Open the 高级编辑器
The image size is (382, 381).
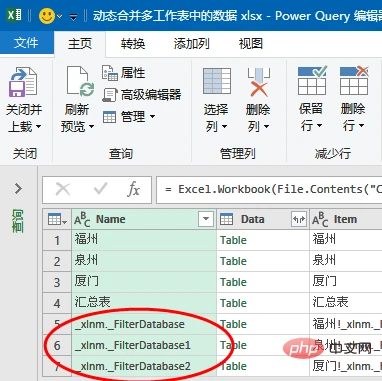point(142,95)
